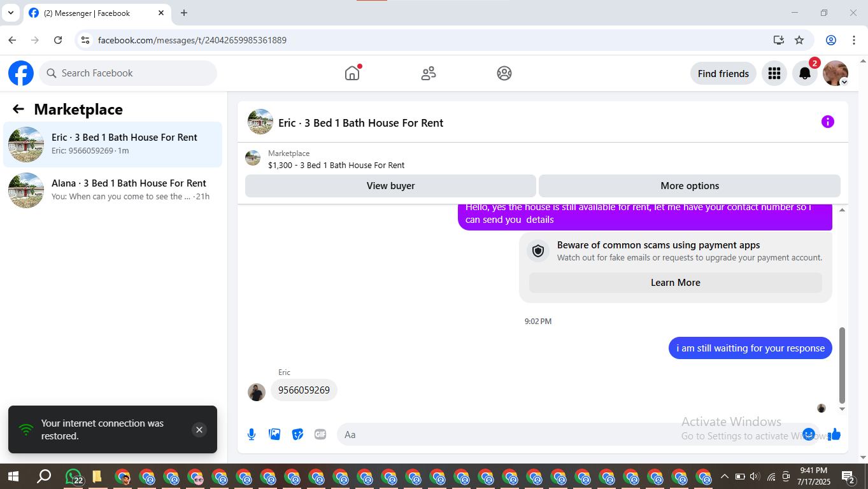Open the Chrome profile menu
The height and width of the screenshot is (489, 868).
pos(831,40)
